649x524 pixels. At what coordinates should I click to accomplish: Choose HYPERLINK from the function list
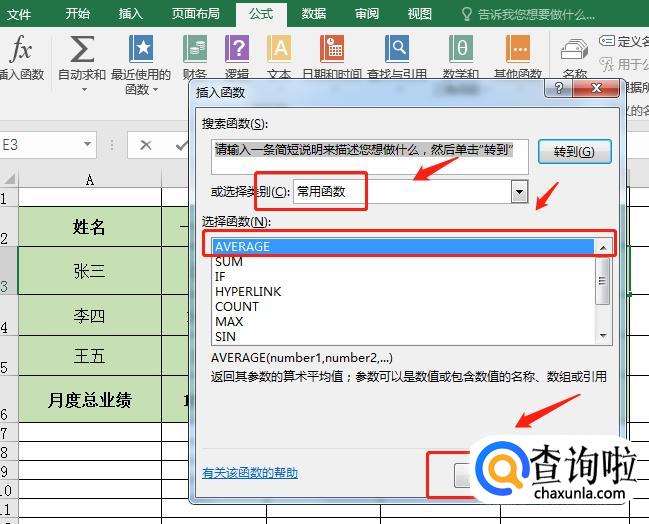(x=248, y=292)
